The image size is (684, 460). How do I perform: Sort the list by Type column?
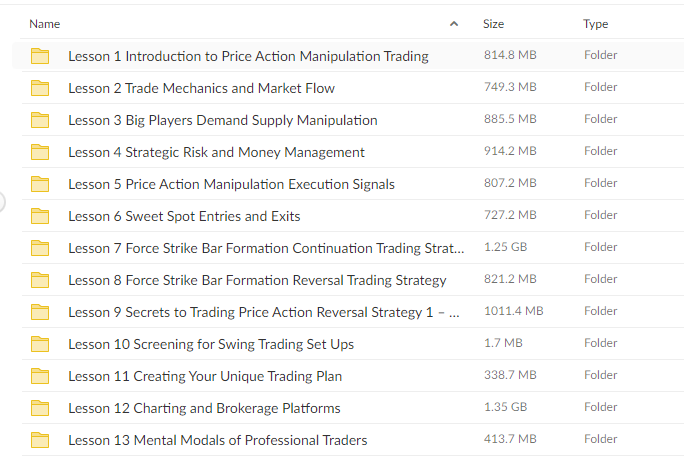click(x=595, y=24)
